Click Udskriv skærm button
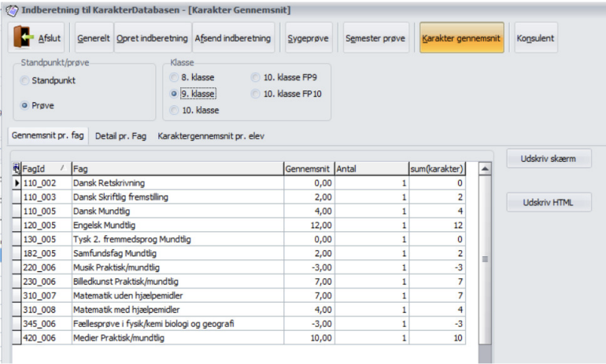Screen dimensions: 606x364 pos(549,159)
